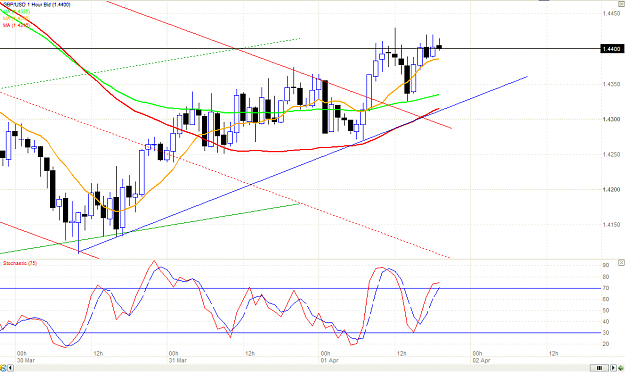625x372 pixels.
Task: Click the stochastic scale value 20
Action: [x=606, y=344]
